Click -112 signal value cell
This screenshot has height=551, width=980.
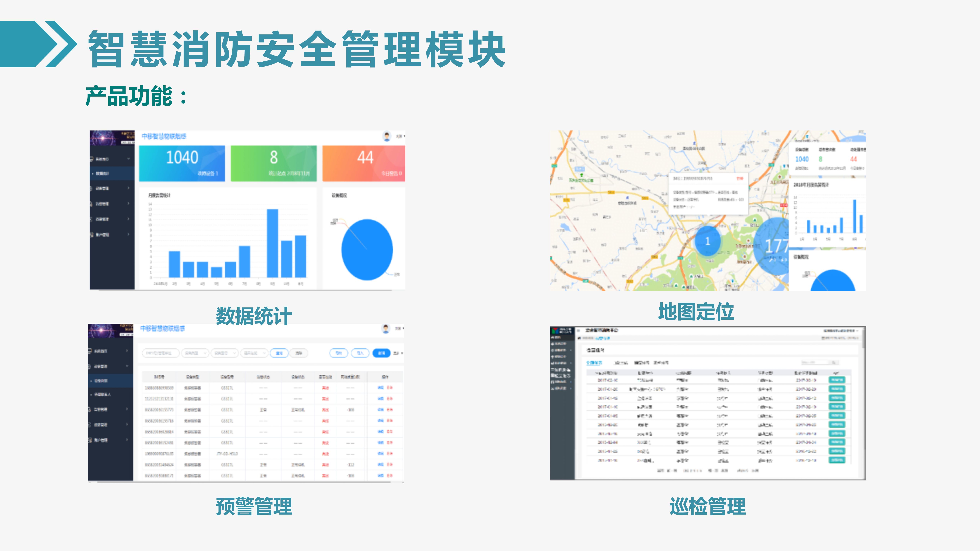(351, 465)
